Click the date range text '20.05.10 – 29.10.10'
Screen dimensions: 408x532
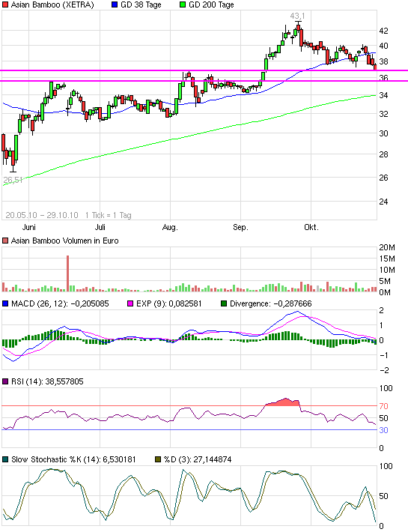[x=42, y=215]
